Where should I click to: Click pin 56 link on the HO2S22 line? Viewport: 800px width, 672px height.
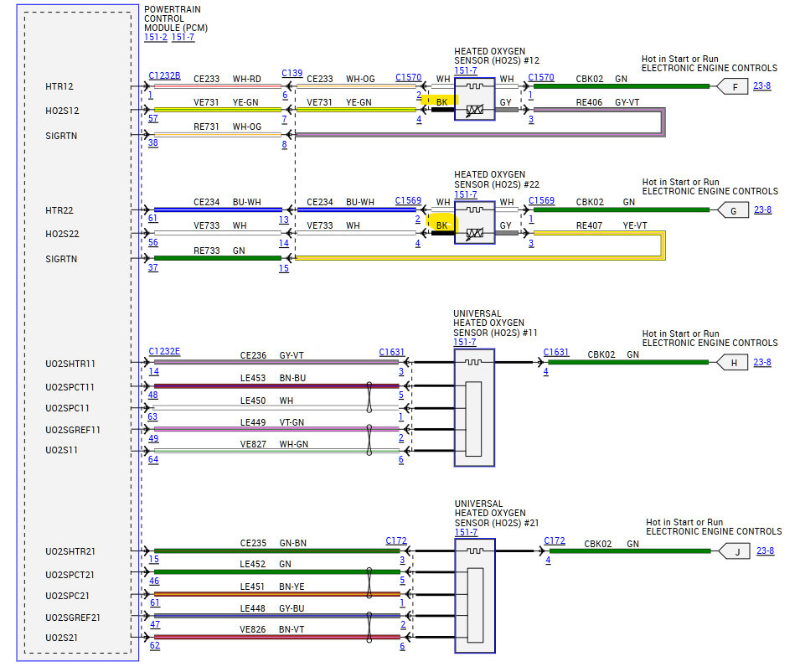(153, 242)
